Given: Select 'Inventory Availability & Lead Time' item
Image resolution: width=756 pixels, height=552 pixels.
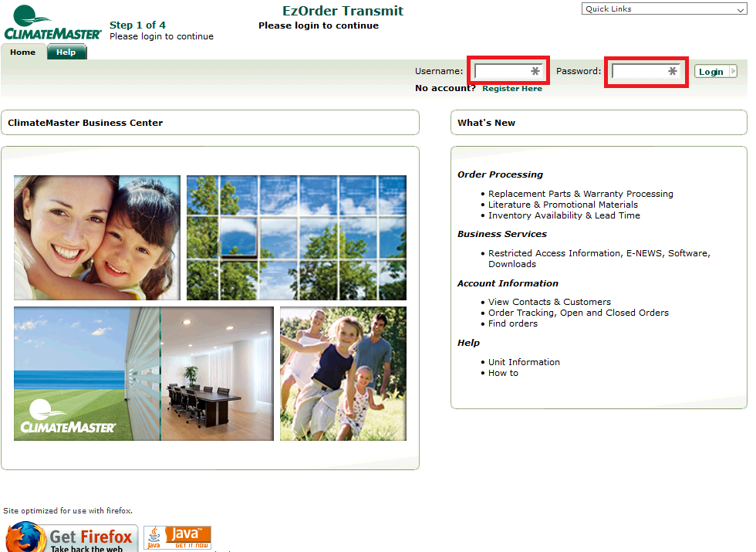Looking at the screenshot, I should pos(564,215).
